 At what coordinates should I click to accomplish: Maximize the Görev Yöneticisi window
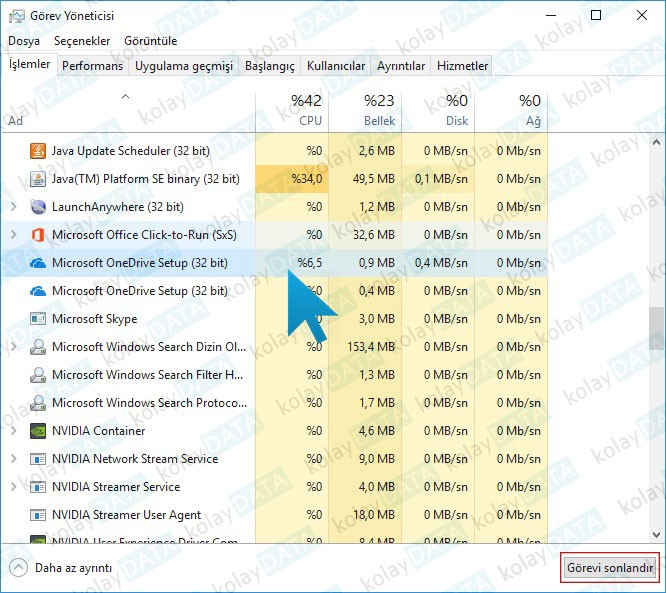click(596, 16)
